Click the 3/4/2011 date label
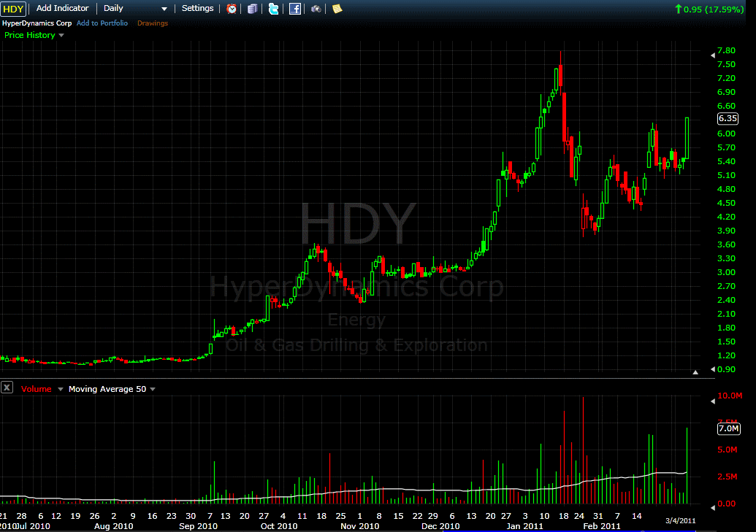The image size is (756, 532). pos(680,520)
